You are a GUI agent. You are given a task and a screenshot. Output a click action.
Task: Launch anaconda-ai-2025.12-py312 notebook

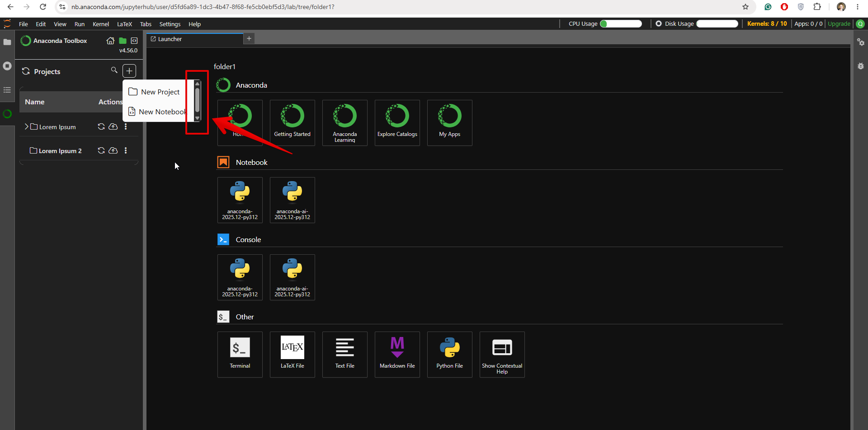tap(292, 200)
